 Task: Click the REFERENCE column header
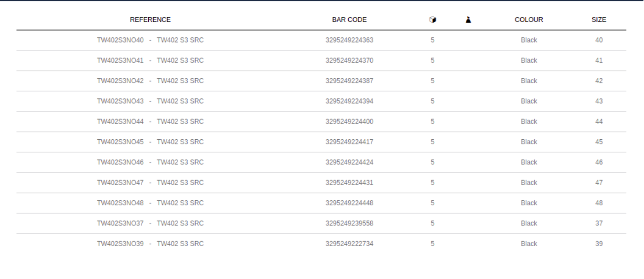[x=150, y=20]
